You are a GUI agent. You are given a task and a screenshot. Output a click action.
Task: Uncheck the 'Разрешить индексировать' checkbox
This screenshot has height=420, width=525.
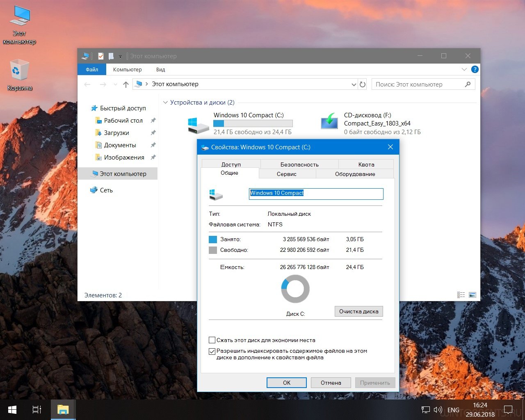(x=212, y=351)
